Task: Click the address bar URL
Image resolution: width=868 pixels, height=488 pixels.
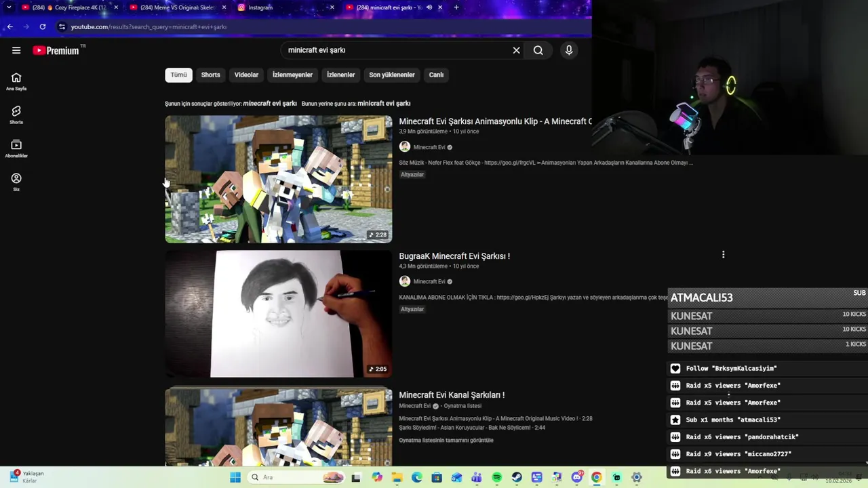Action: (x=149, y=26)
